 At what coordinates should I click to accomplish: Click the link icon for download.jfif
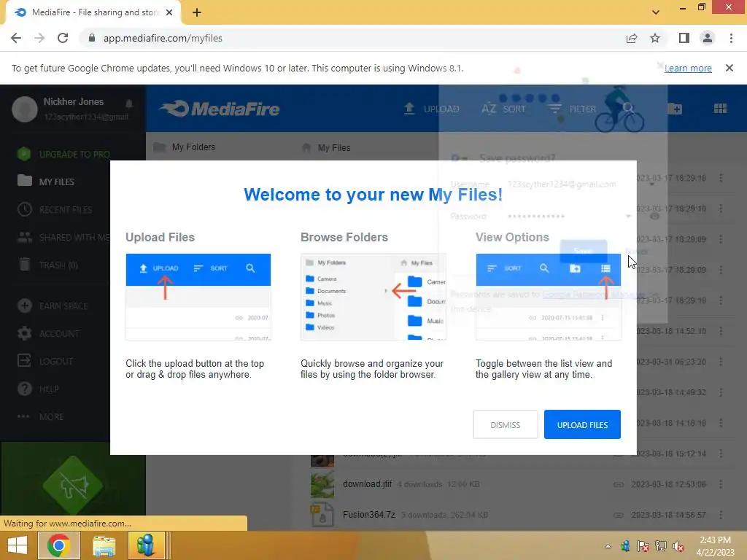click(619, 484)
